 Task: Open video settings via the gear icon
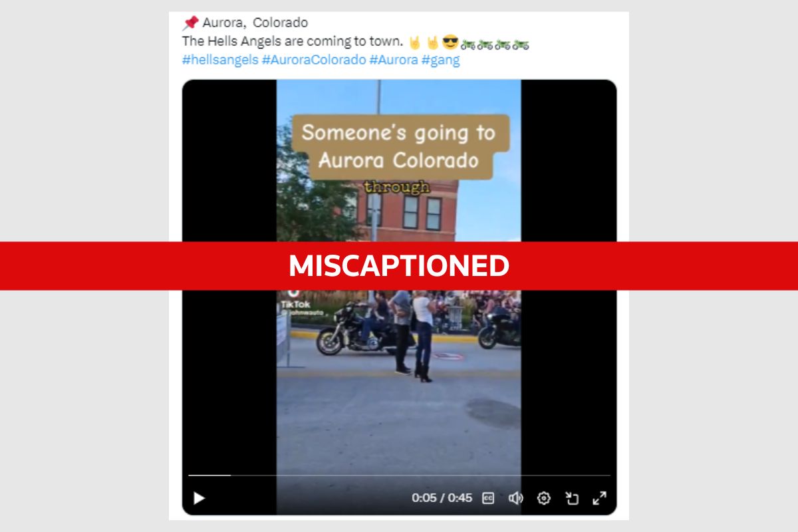[x=544, y=498]
